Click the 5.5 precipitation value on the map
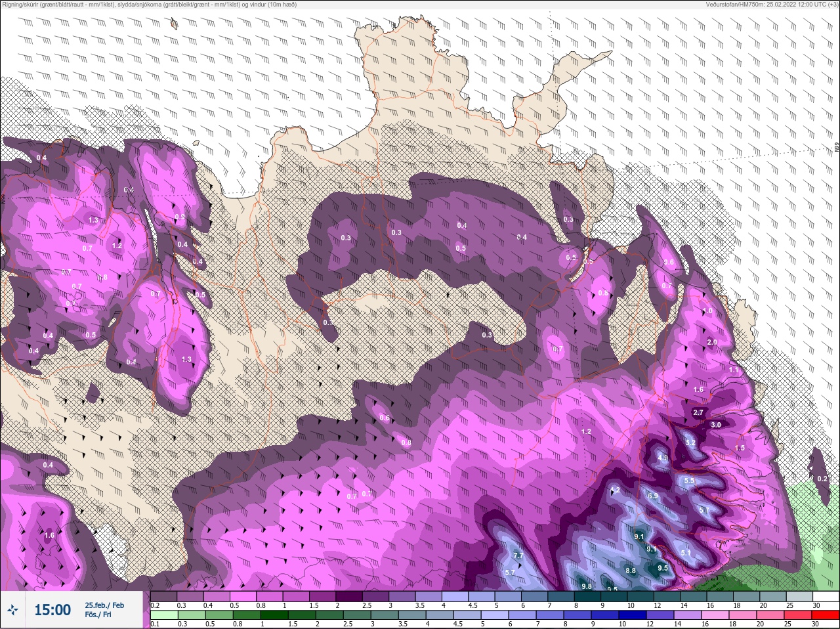 [689, 481]
